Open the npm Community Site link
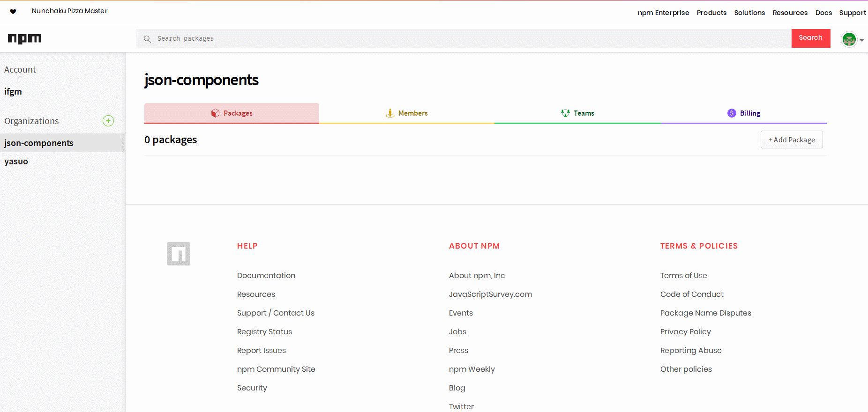 tap(276, 369)
